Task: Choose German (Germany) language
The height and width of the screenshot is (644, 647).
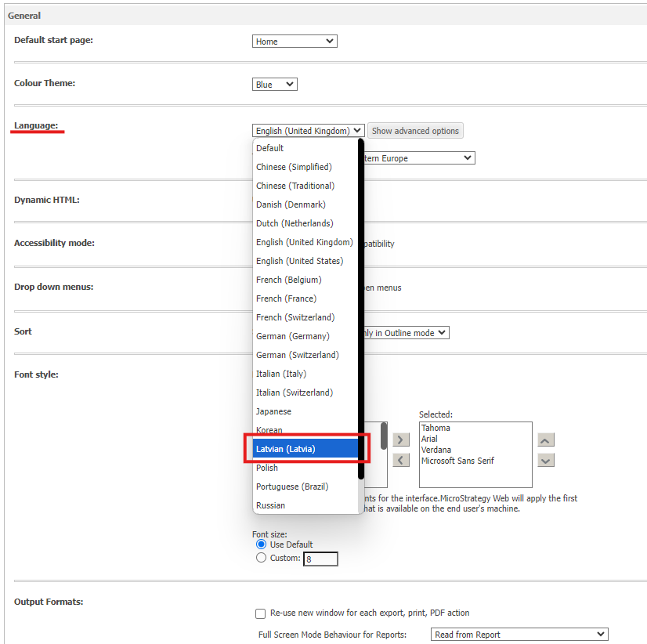Action: (x=305, y=336)
